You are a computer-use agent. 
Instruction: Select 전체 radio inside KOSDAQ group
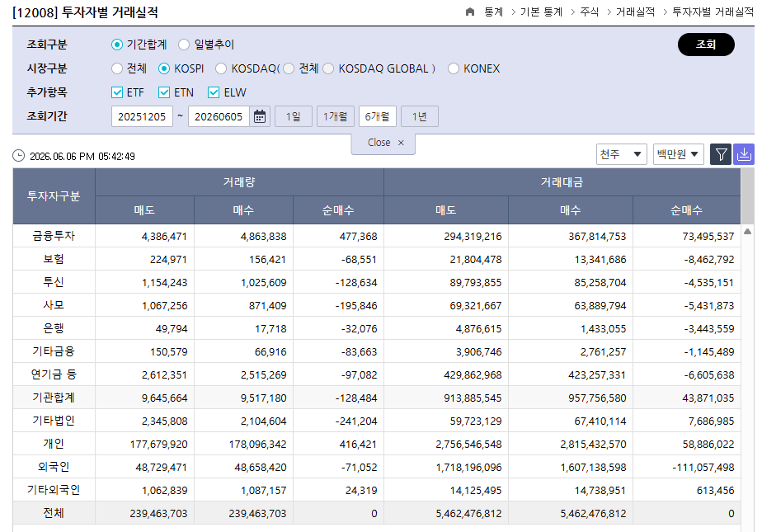289,68
